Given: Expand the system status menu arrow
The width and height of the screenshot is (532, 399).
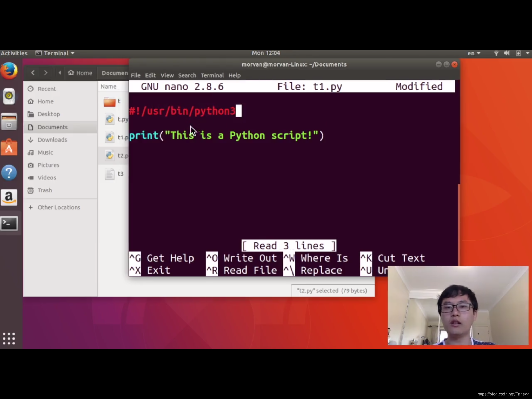Looking at the screenshot, I should [528, 53].
